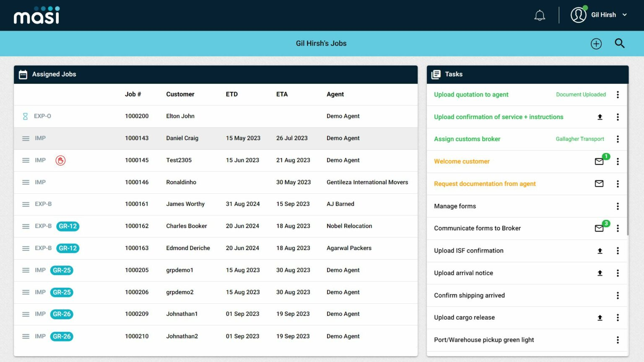Click upload icon for Upload cargo release
This screenshot has width=644, height=362.
[600, 318]
